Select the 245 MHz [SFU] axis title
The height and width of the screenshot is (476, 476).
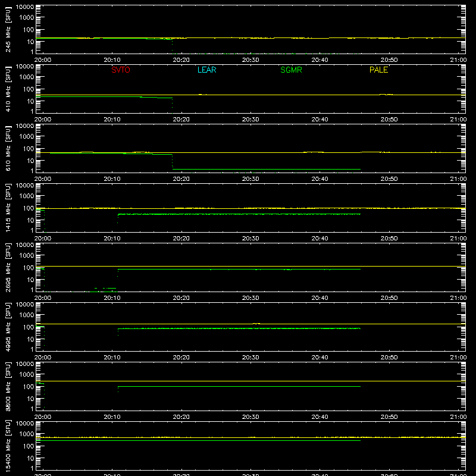(x=8, y=29)
